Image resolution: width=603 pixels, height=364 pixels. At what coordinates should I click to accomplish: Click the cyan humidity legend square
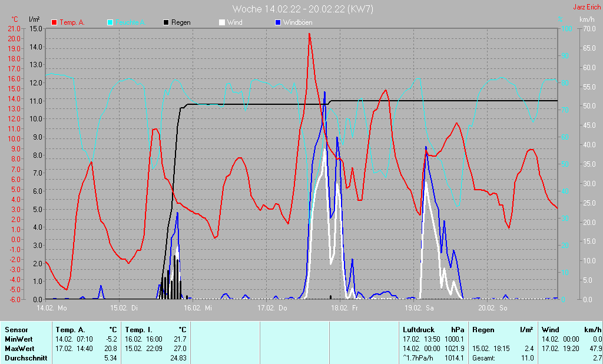110,22
